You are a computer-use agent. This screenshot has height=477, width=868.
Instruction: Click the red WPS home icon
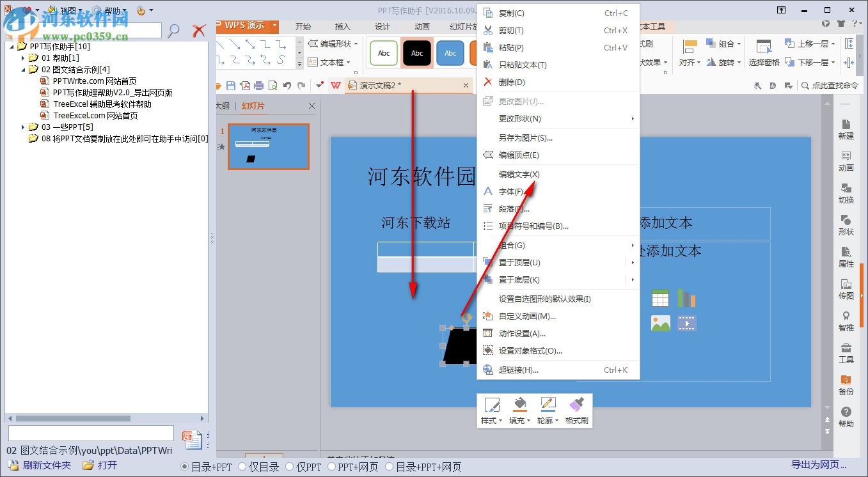pyautogui.click(x=336, y=86)
